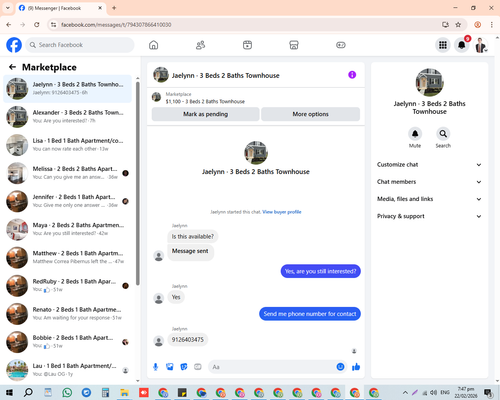Search within conversation magnifier icon

pyautogui.click(x=443, y=134)
